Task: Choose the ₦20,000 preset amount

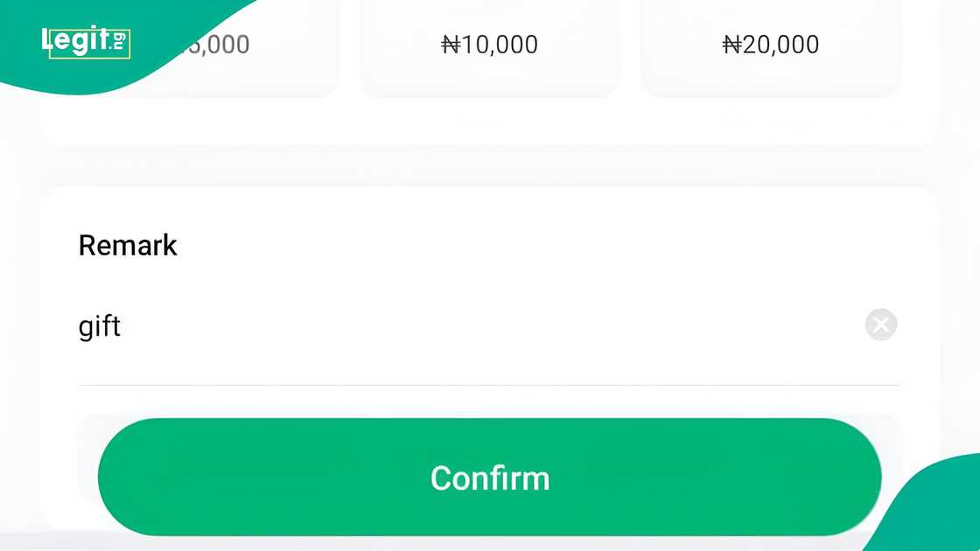Action: pos(771,45)
